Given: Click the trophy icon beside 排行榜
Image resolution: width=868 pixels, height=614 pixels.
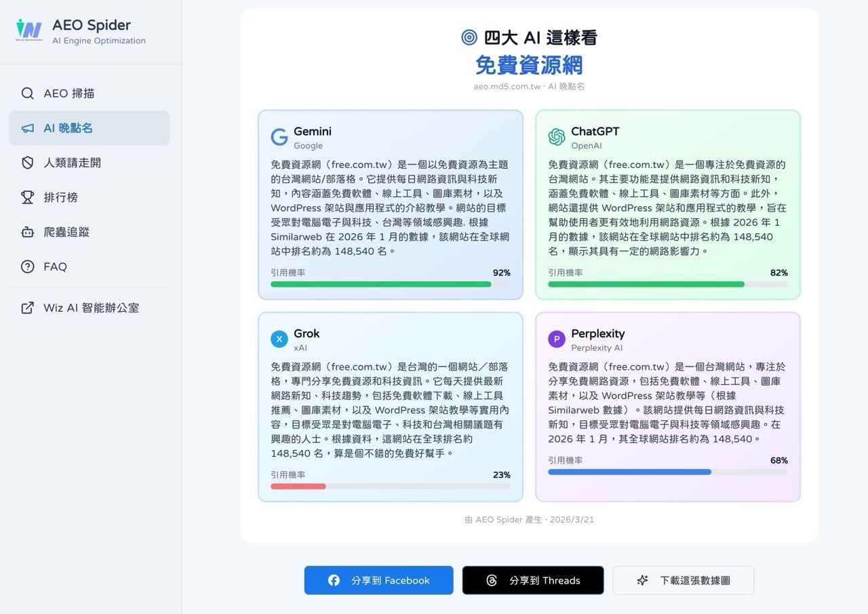Looking at the screenshot, I should 28,197.
